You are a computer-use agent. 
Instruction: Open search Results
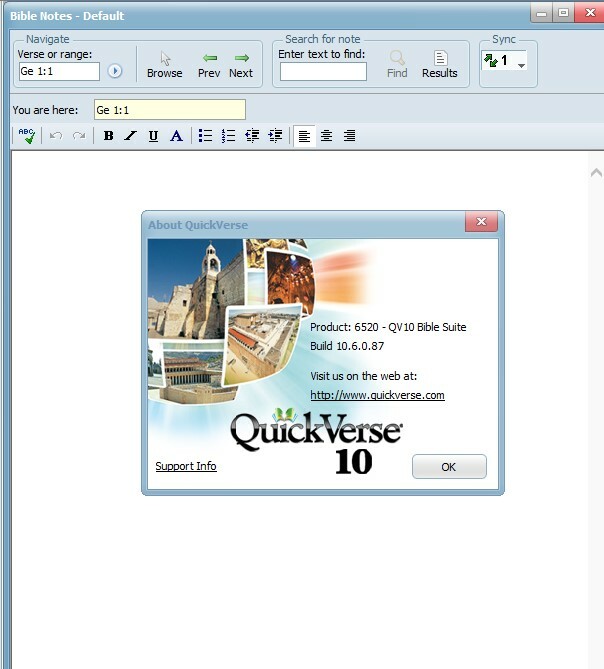(x=440, y=65)
